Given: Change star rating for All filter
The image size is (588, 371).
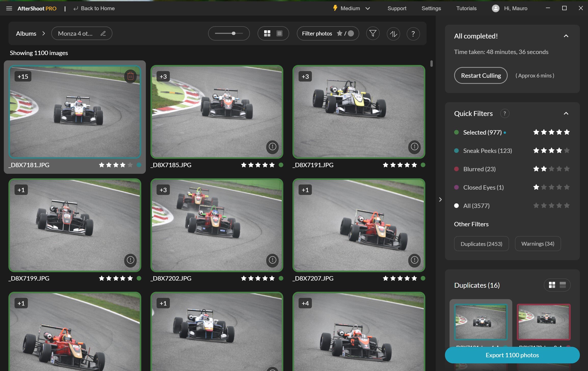Looking at the screenshot, I should (551, 206).
